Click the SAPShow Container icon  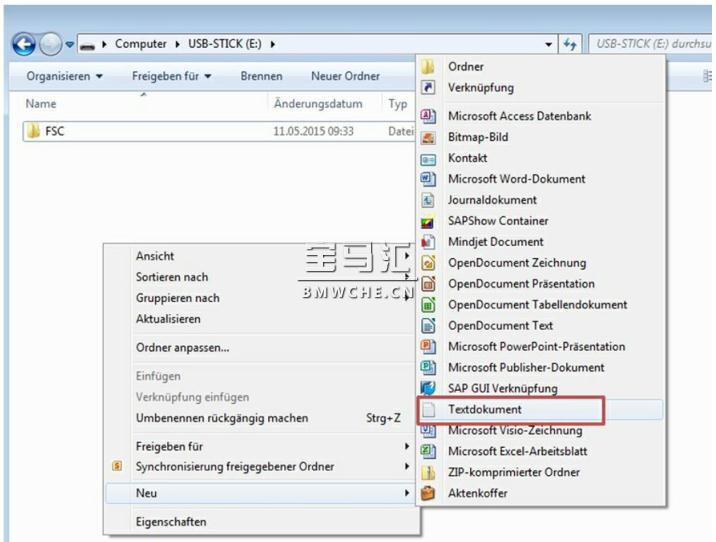[428, 221]
